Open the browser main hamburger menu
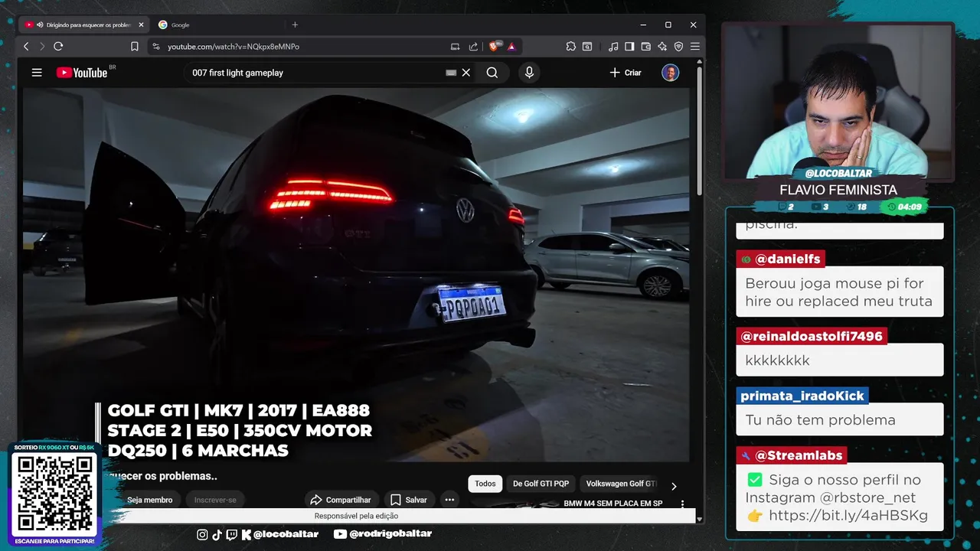This screenshot has width=980, height=551. point(695,47)
